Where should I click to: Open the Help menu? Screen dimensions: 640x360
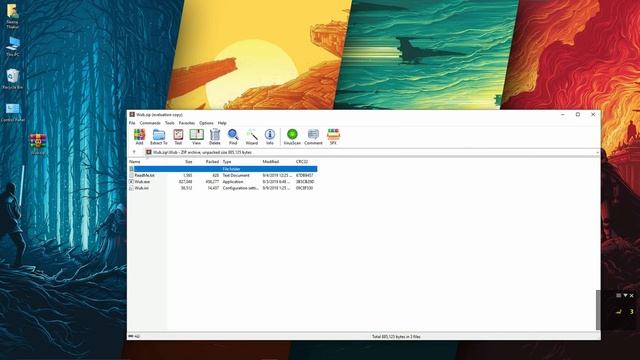tap(222, 123)
